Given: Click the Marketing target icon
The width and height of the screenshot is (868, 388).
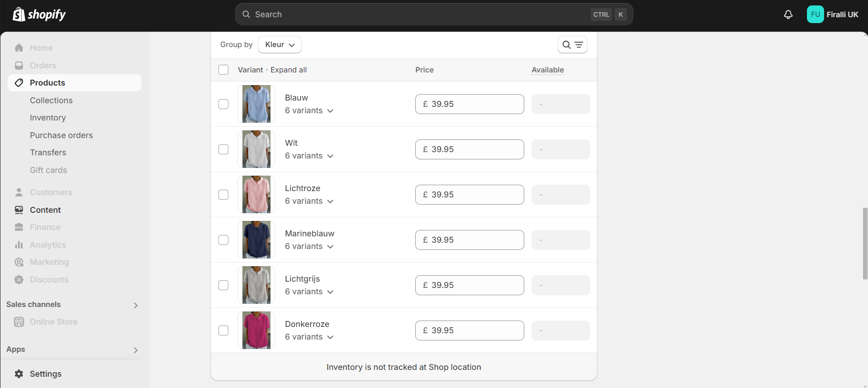Looking at the screenshot, I should click(19, 262).
